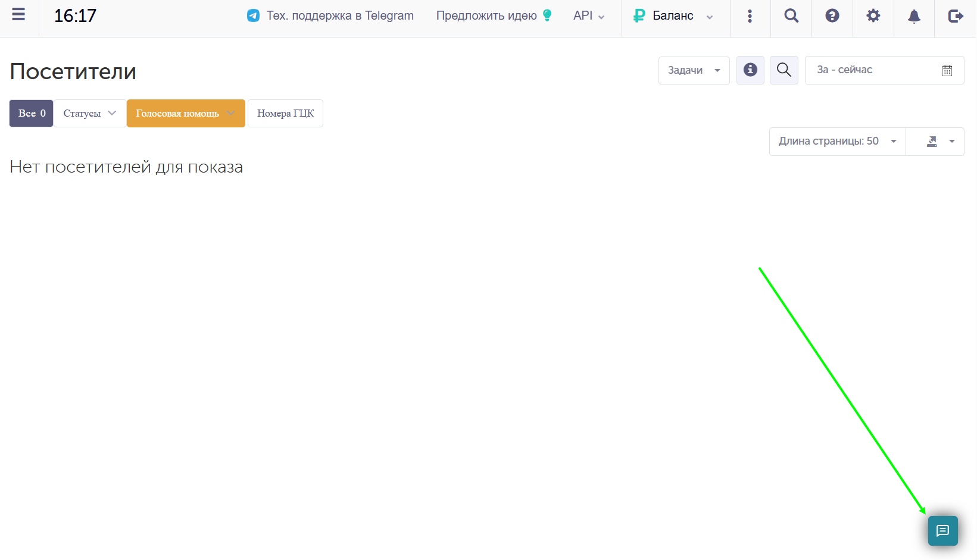Click the 'Посетители' page heading
This screenshot has width=977, height=560.
coord(73,71)
